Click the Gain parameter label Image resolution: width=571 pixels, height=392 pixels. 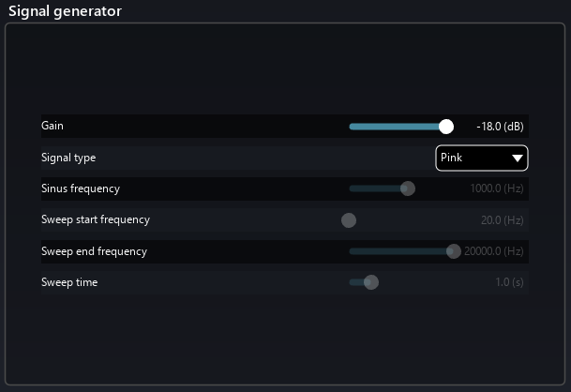click(53, 126)
